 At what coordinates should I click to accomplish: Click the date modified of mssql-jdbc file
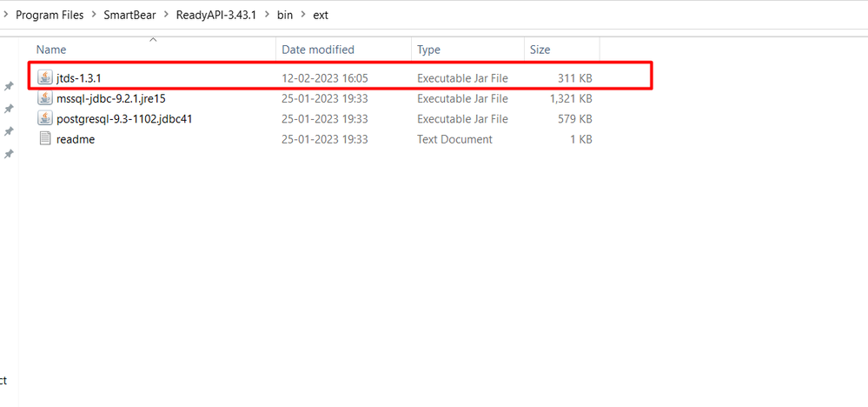(x=325, y=99)
